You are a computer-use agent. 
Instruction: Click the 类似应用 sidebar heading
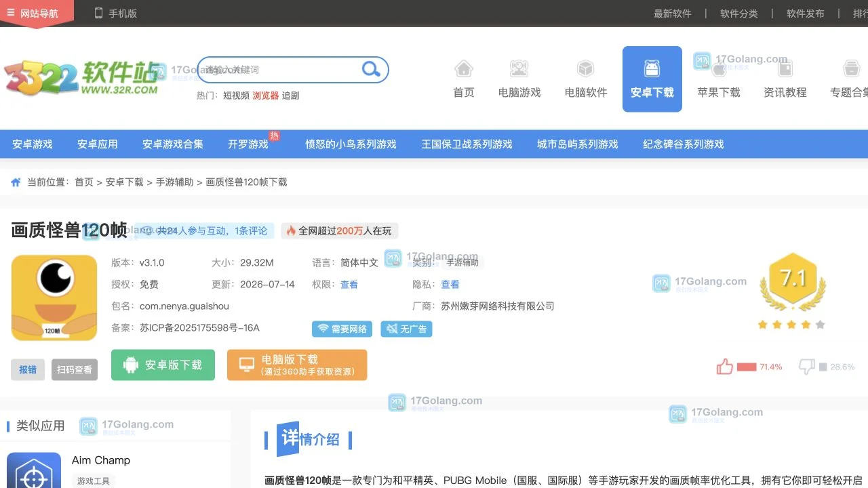pyautogui.click(x=41, y=426)
